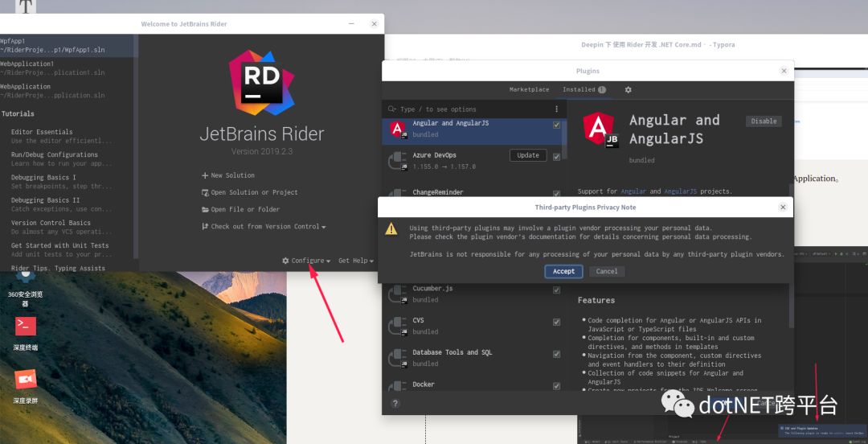The height and width of the screenshot is (444, 868).
Task: Click the large Angular logo in details
Action: click(600, 129)
